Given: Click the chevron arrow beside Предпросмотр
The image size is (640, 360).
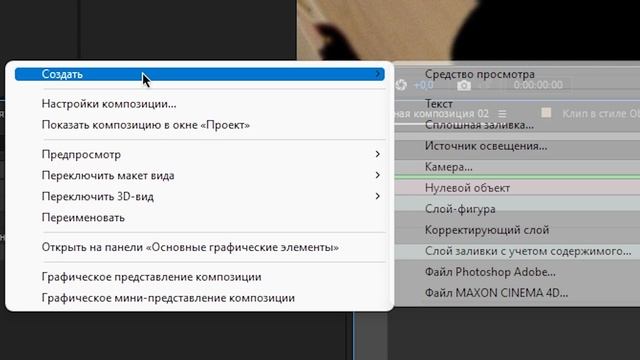Looking at the screenshot, I should (378, 154).
